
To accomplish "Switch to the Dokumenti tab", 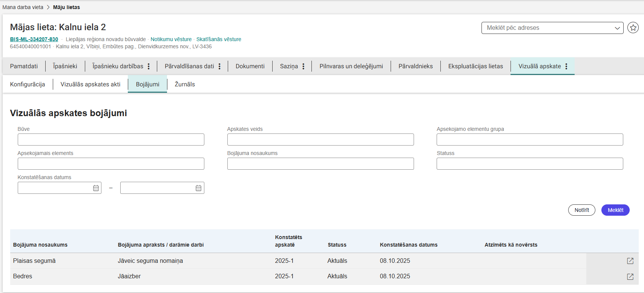I will [x=250, y=66].
